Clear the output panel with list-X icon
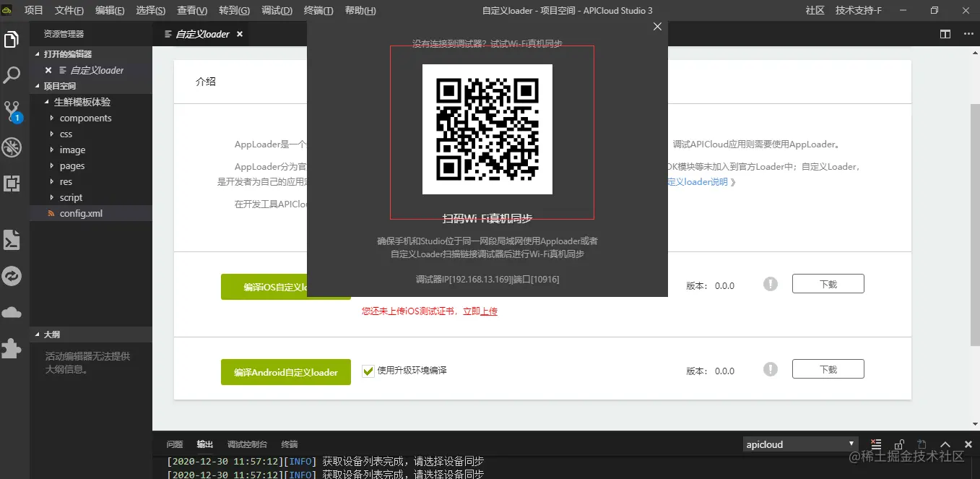The image size is (980, 479). (876, 444)
